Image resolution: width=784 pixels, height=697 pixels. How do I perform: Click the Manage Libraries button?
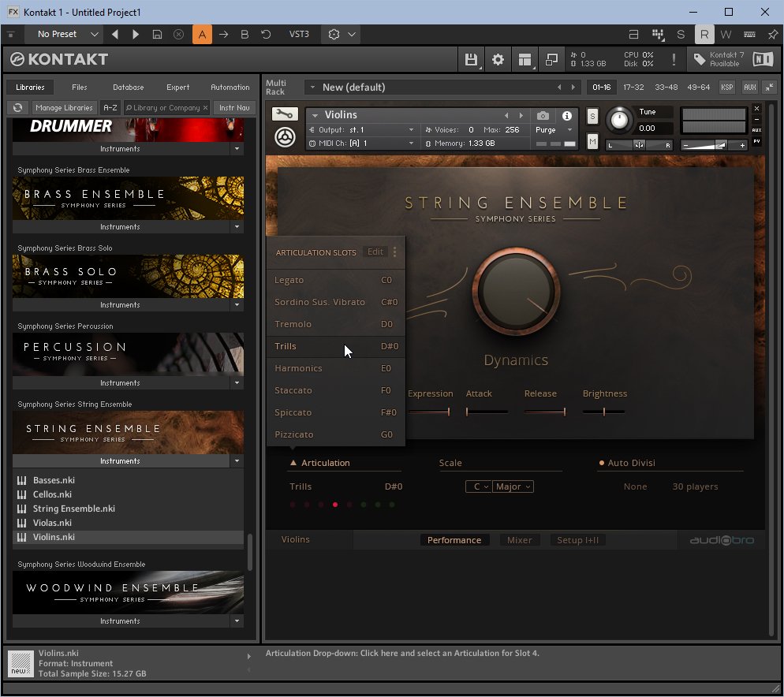[x=64, y=107]
